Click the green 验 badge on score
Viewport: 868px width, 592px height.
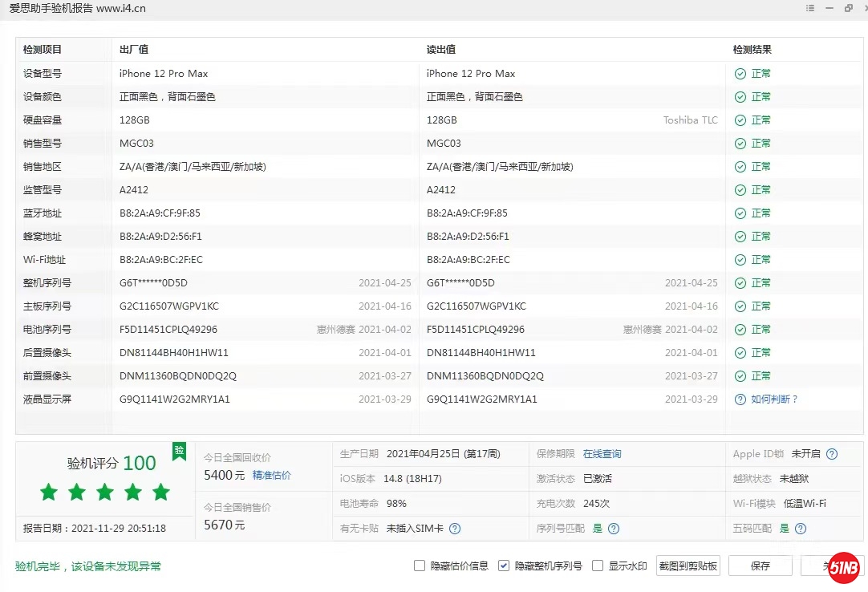click(179, 452)
